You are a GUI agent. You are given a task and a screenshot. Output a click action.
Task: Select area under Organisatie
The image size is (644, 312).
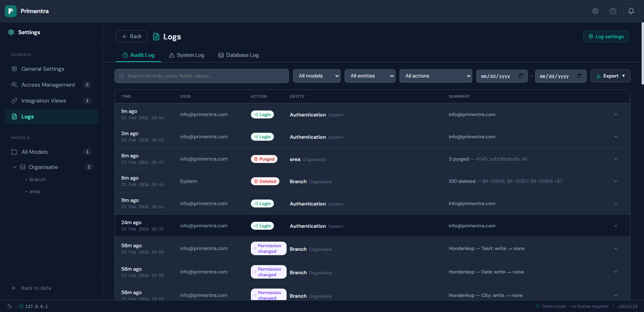[35, 192]
